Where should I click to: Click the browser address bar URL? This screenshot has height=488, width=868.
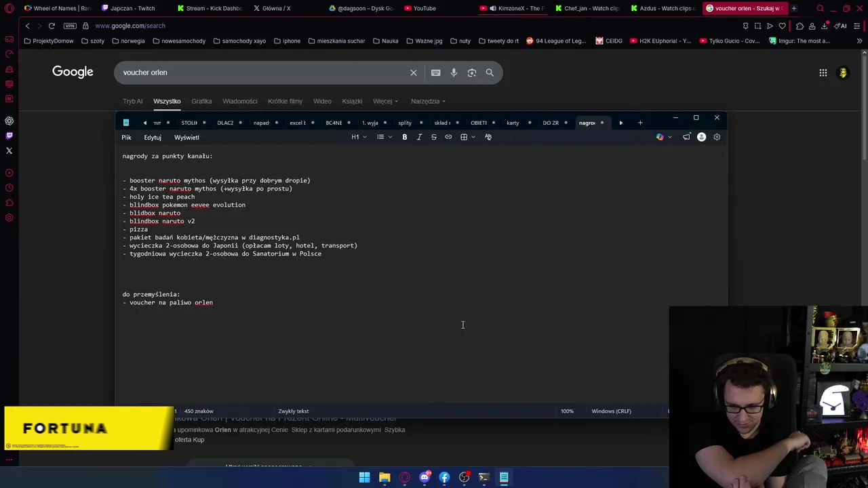pos(130,26)
